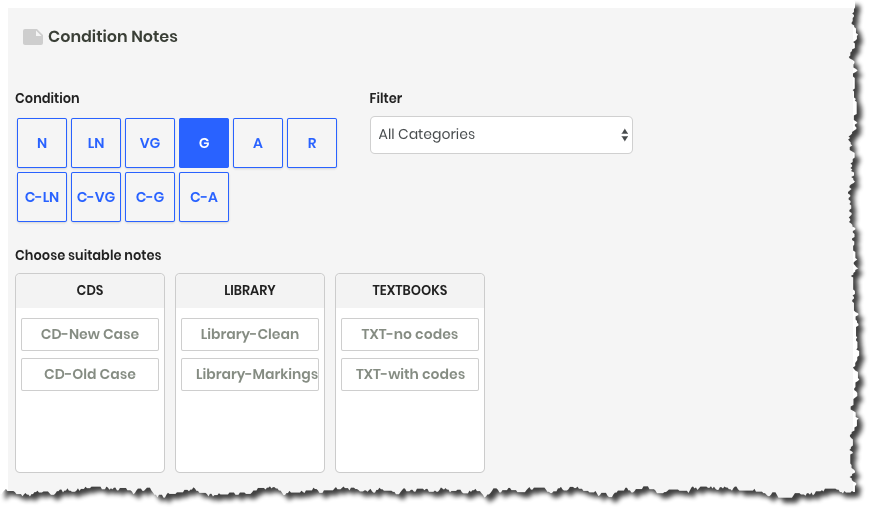
Task: Select the C-G condition
Action: click(150, 197)
